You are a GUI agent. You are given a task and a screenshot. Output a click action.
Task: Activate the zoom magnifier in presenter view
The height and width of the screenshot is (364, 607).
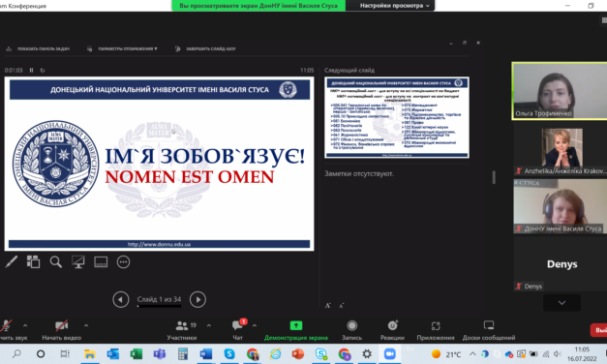coord(56,262)
